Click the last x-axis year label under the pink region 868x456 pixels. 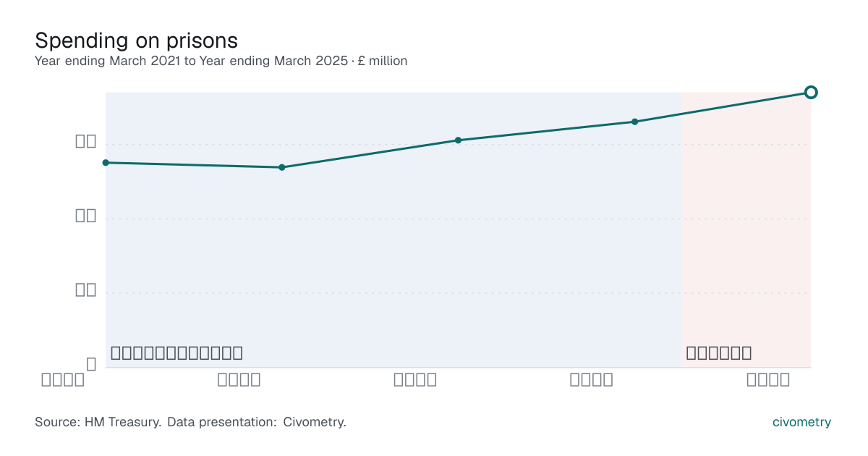pyautogui.click(x=767, y=379)
